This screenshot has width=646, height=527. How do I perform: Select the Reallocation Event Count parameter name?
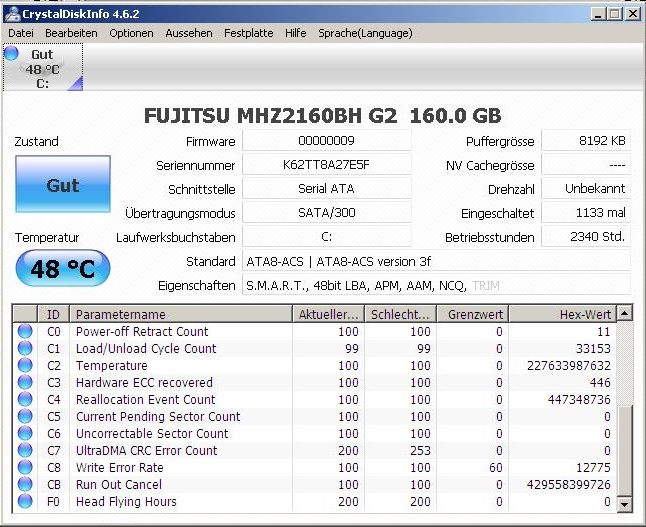tap(145, 399)
